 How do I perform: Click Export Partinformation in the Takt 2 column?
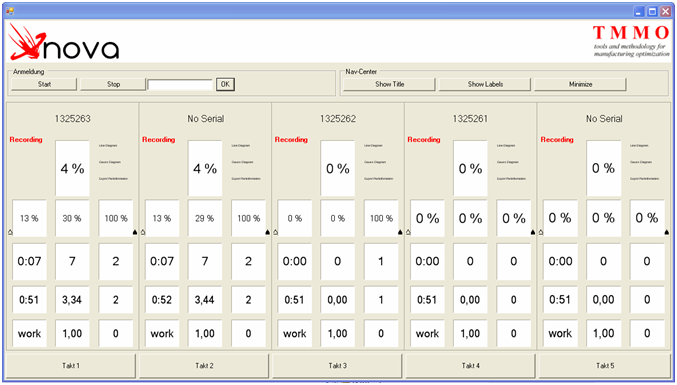(x=246, y=178)
